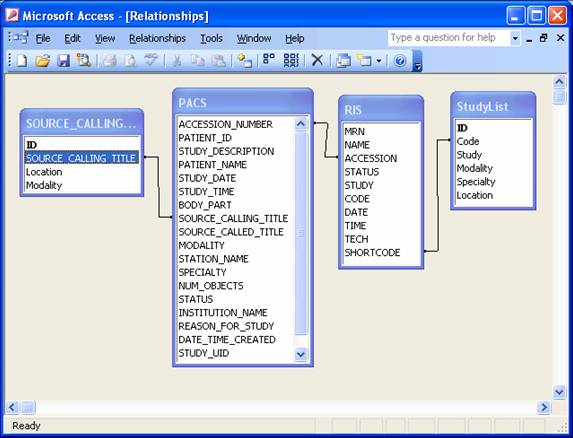Click in the Type a question for help box
The width and height of the screenshot is (573, 438).
[449, 38]
